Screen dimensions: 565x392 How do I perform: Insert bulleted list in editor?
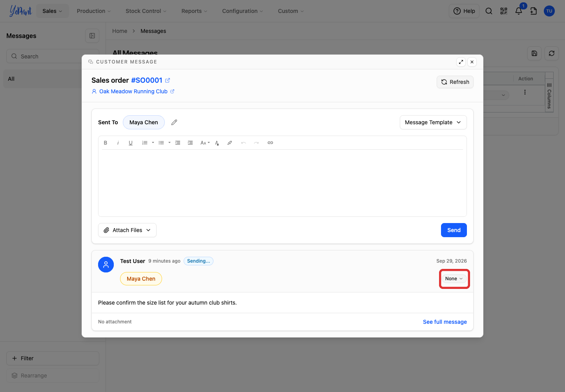click(x=161, y=143)
